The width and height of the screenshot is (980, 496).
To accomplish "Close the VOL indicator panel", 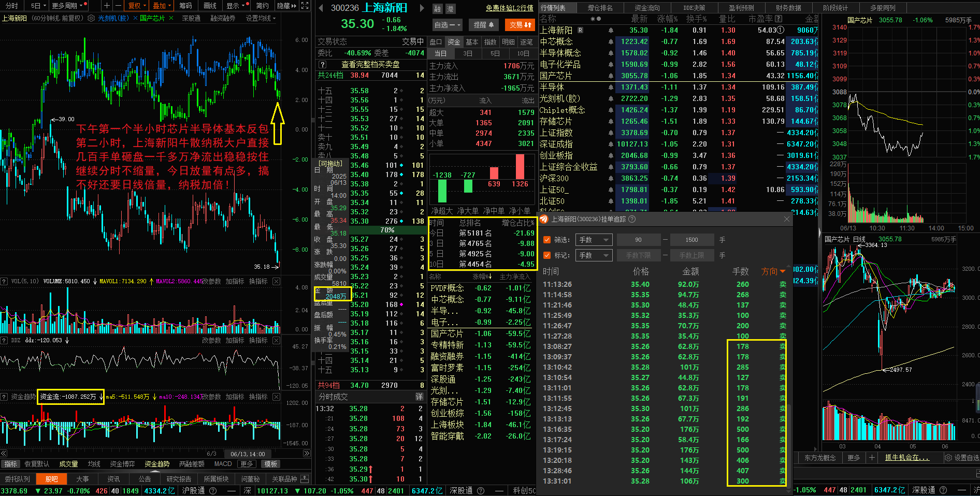I will coord(276,281).
